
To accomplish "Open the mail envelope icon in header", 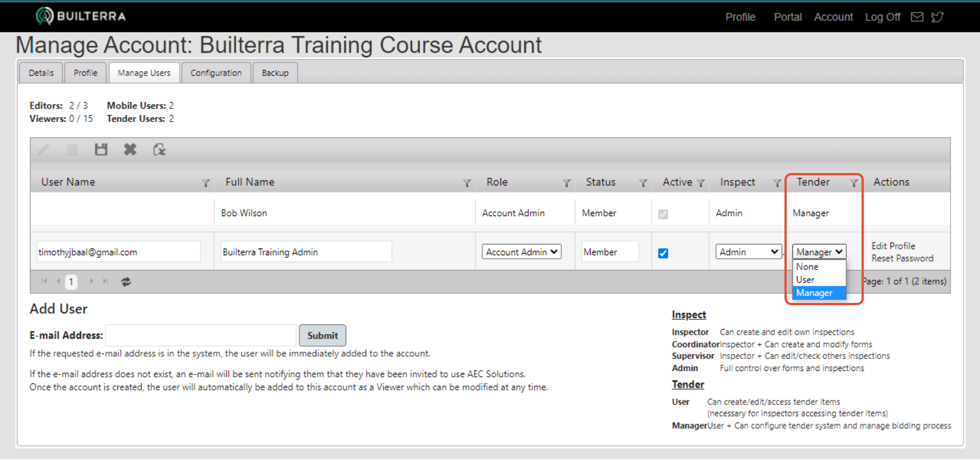I will coord(917,17).
